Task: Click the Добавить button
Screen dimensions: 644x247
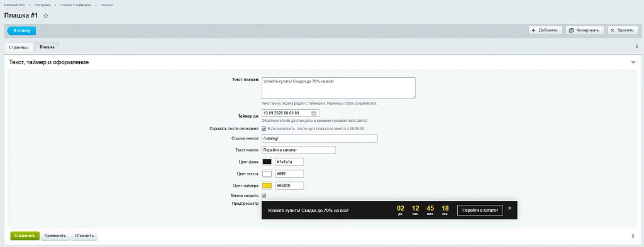Action: (x=545, y=30)
